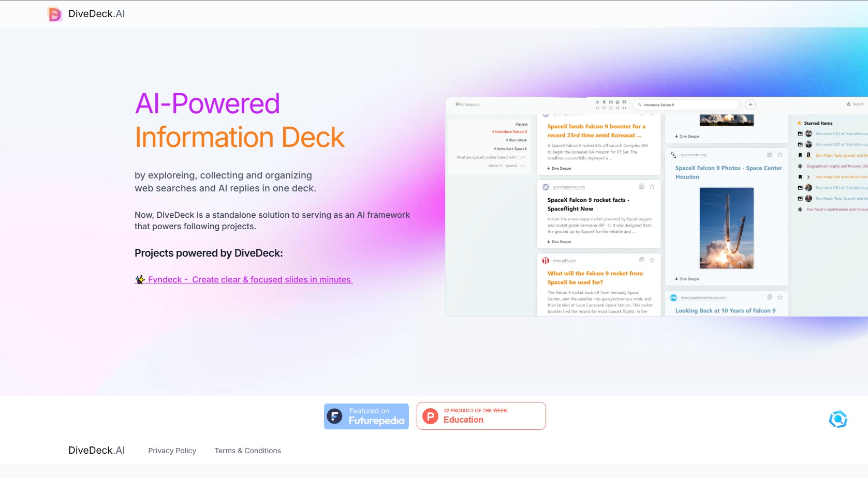The height and width of the screenshot is (478, 868).
Task: Open the Privacy Policy footer link
Action: tap(172, 451)
